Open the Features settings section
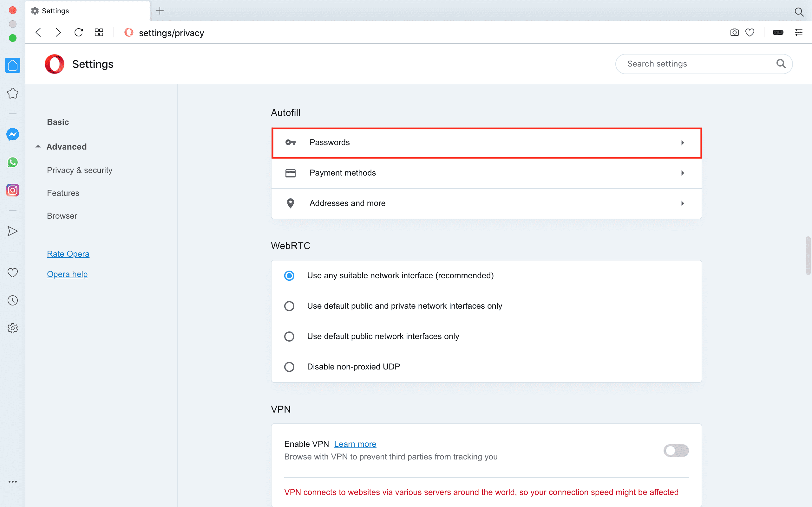Screen dimensions: 812x507 pyautogui.click(x=63, y=193)
